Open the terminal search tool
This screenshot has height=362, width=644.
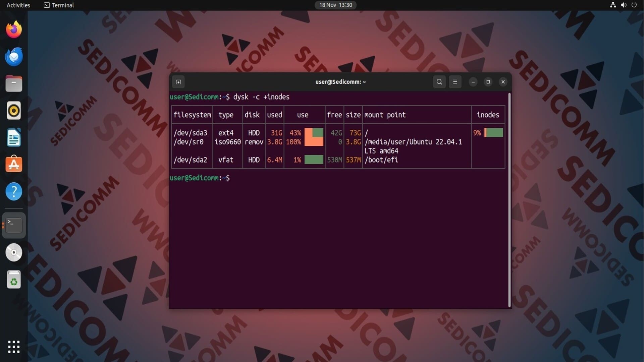point(439,82)
